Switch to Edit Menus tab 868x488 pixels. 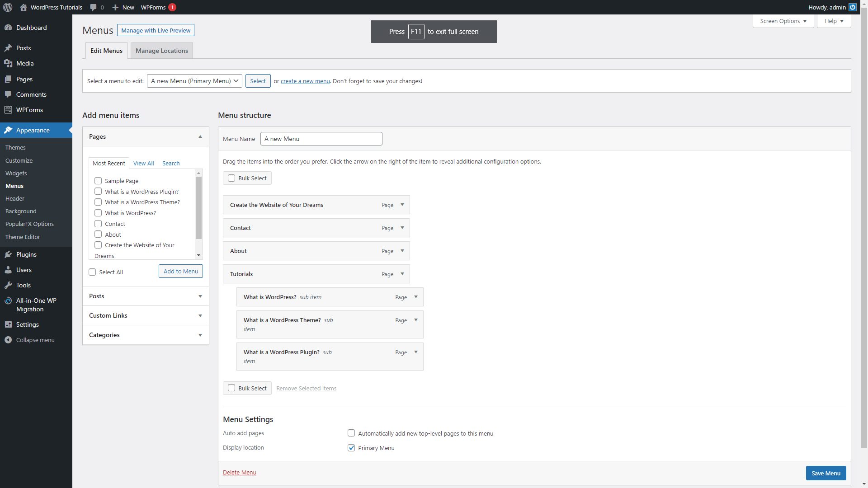106,50
